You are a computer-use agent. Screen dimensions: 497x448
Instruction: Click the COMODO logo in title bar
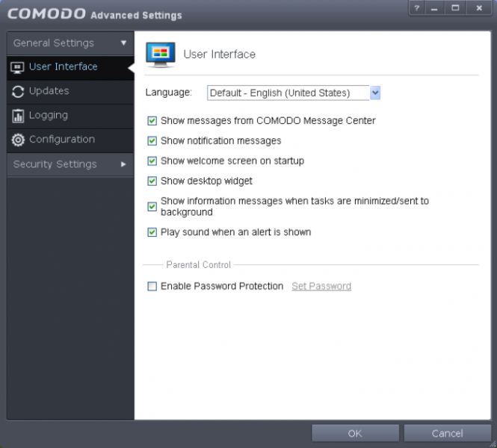pos(46,14)
